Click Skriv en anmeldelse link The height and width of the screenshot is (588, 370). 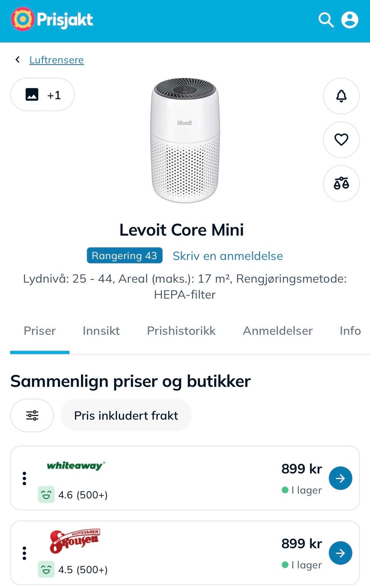(228, 256)
